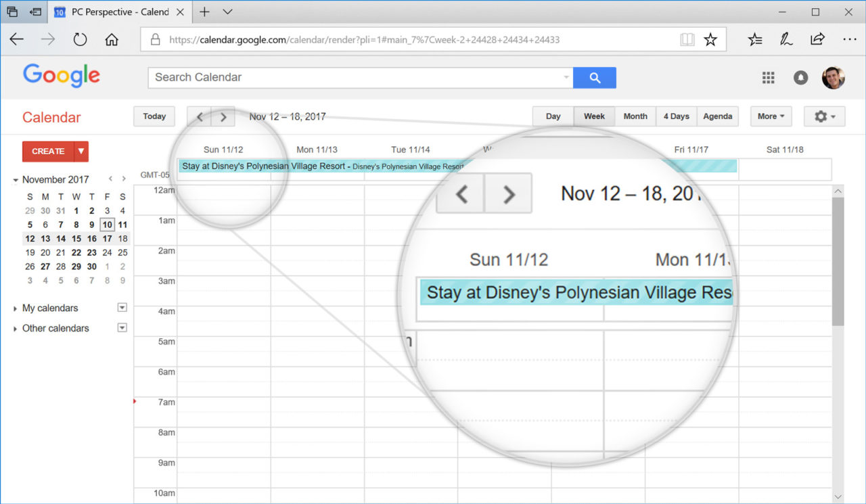Click the blue search magnifier button
866x504 pixels.
click(x=595, y=78)
